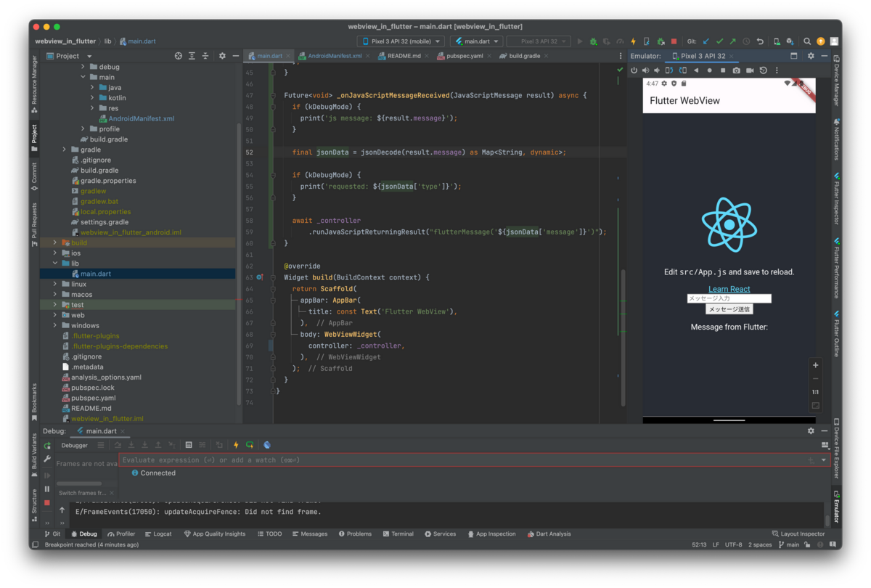Expand the ios folder
Viewport: 871px width, 588px height.
(55, 253)
